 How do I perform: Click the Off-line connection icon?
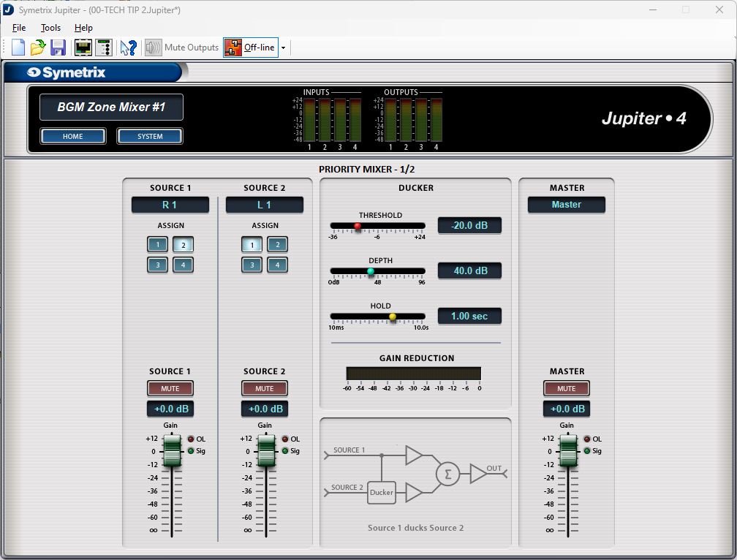tap(233, 48)
